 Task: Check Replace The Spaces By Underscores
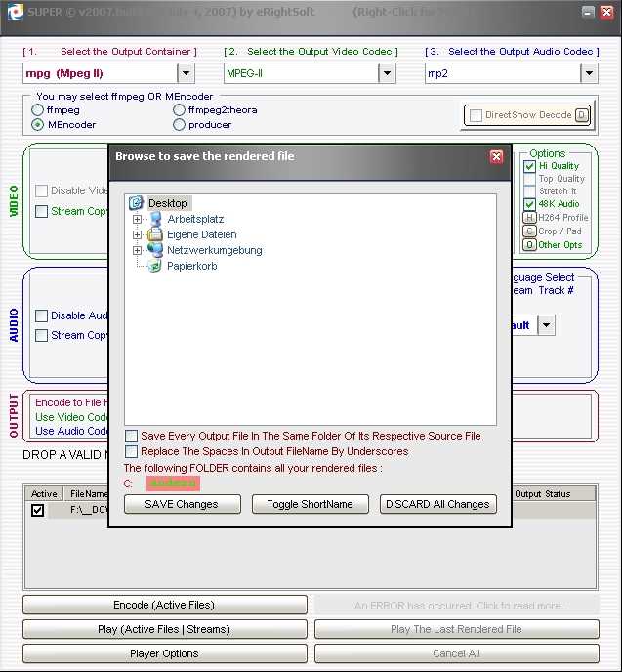pyautogui.click(x=132, y=452)
